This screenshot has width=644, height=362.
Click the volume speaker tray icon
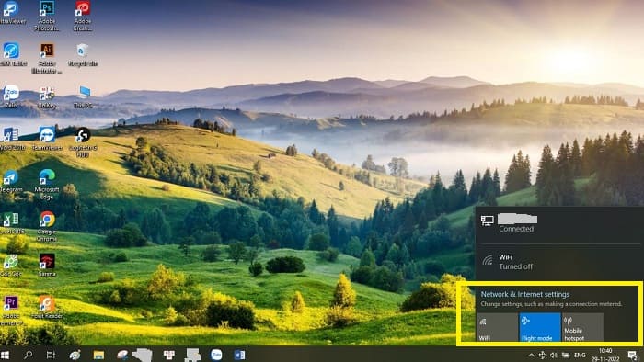[554, 355]
